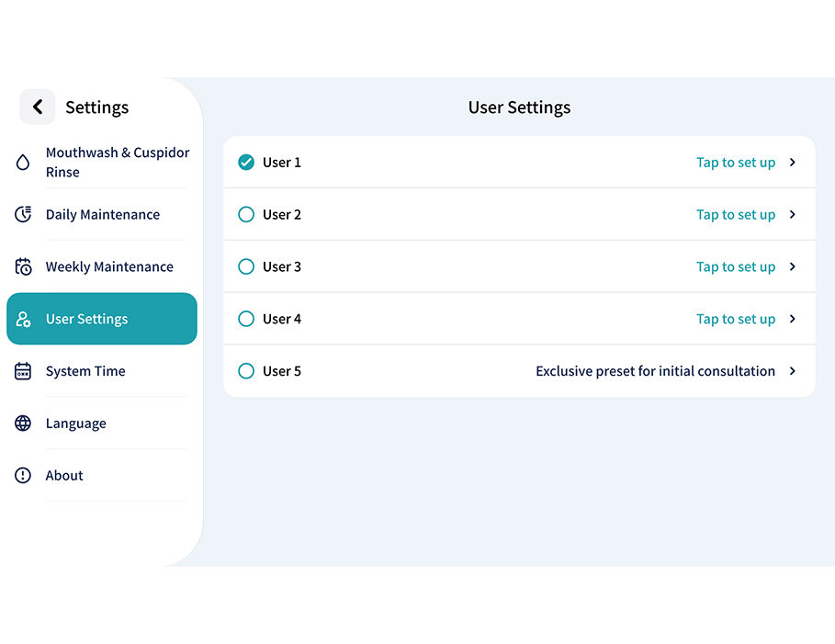Click the Weekly Maintenance calendar icon
The image size is (835, 644).
[x=23, y=267]
